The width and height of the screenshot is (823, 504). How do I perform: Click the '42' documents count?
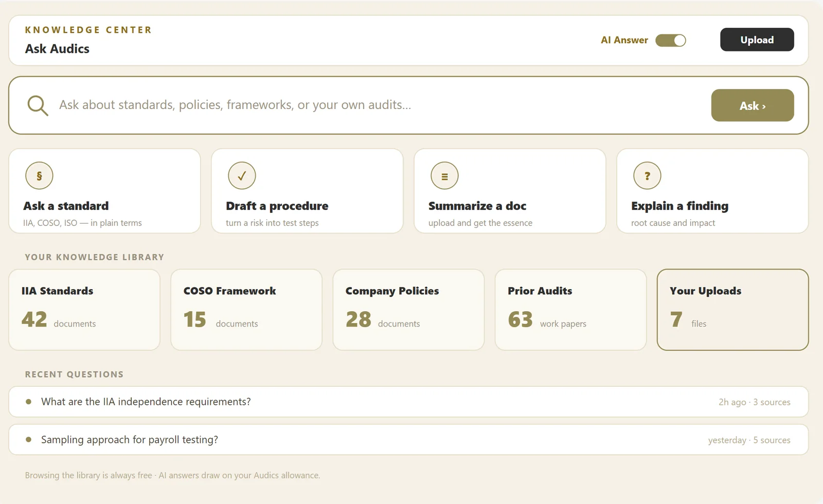pyautogui.click(x=34, y=319)
